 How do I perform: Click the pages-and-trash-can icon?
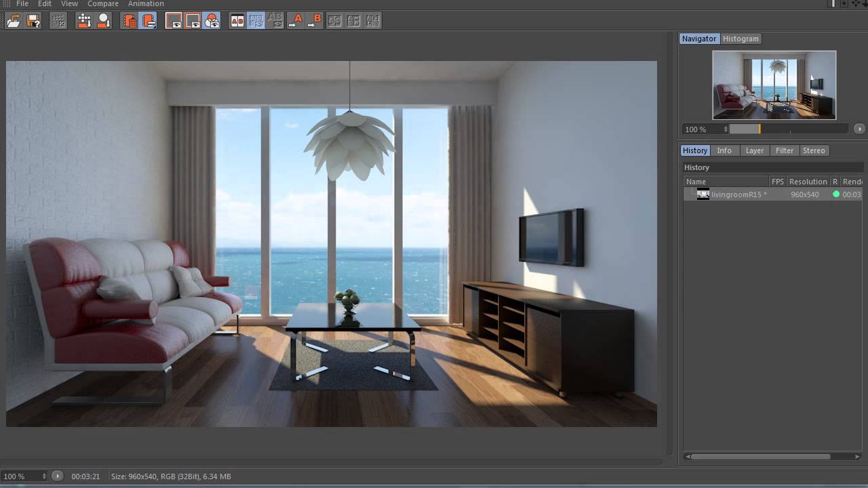[129, 21]
